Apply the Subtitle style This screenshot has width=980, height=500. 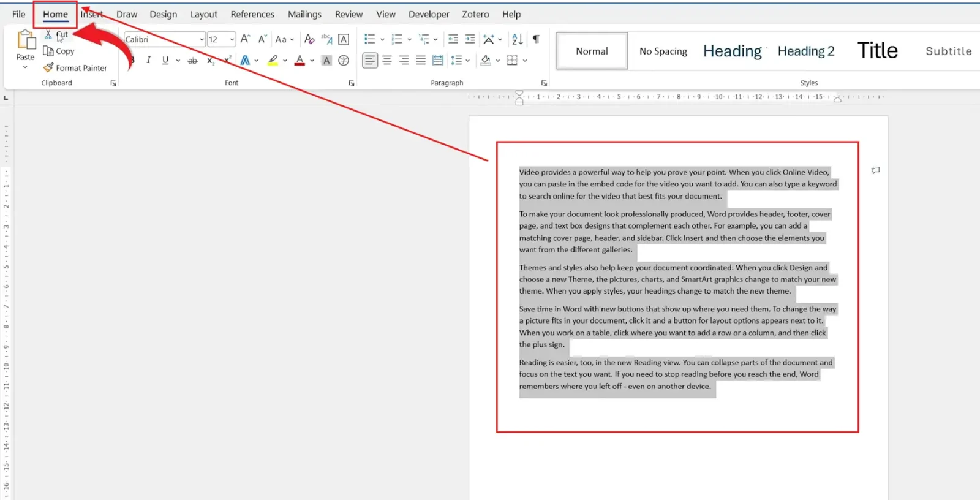click(x=948, y=51)
